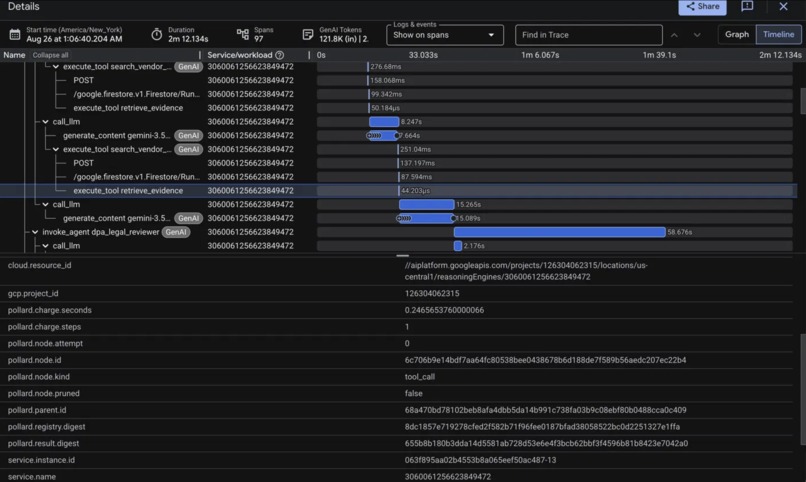Click the span list vertical scrollbar
The width and height of the screenshot is (806, 482).
tap(803, 101)
